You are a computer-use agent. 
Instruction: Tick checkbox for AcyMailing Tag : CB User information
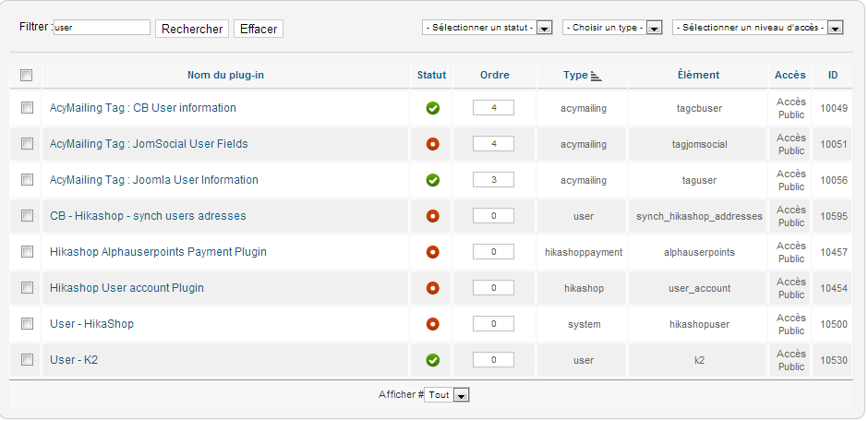coord(27,108)
